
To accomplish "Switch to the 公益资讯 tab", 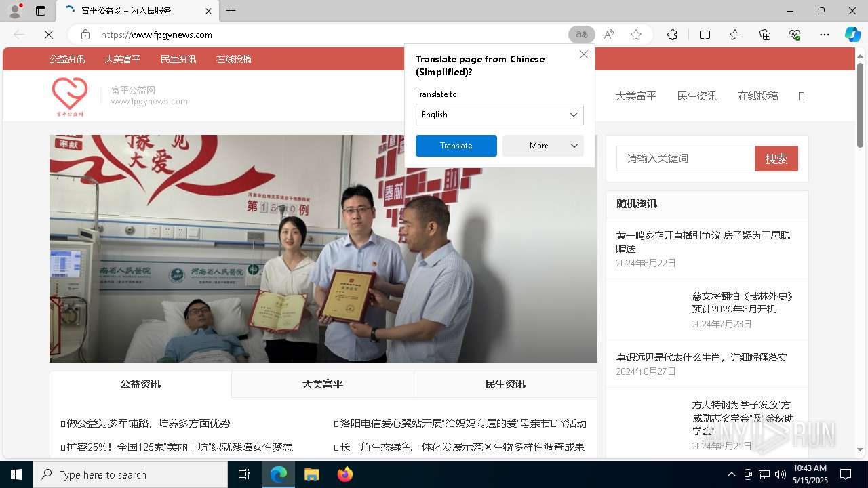I will (x=140, y=384).
